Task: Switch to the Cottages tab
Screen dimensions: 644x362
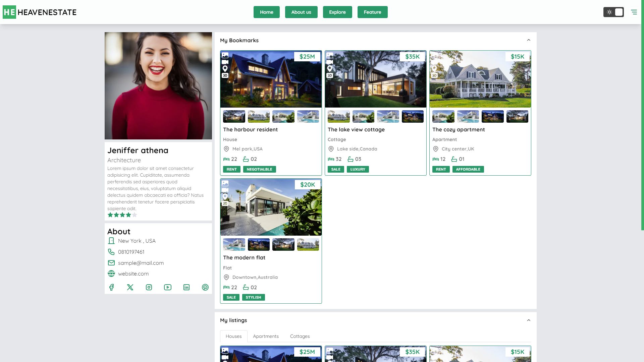Action: (x=300, y=336)
